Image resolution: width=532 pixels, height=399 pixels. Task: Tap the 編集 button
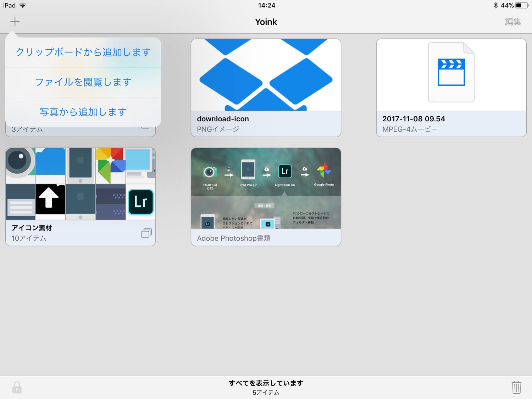click(x=513, y=22)
